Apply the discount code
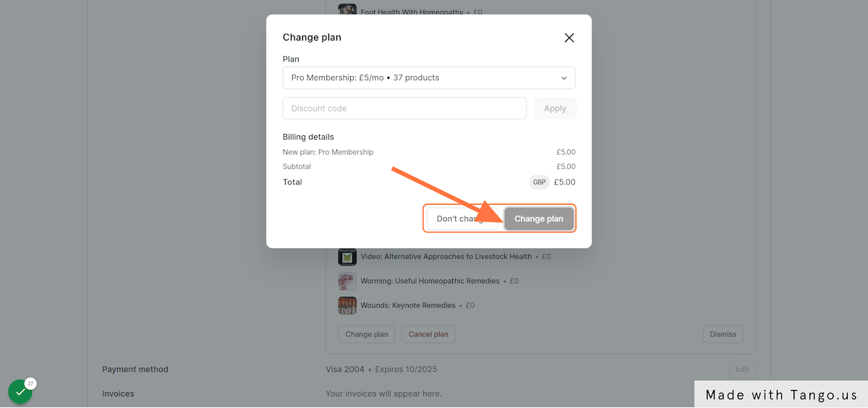Screen dimensions: 868x408 click(x=555, y=109)
